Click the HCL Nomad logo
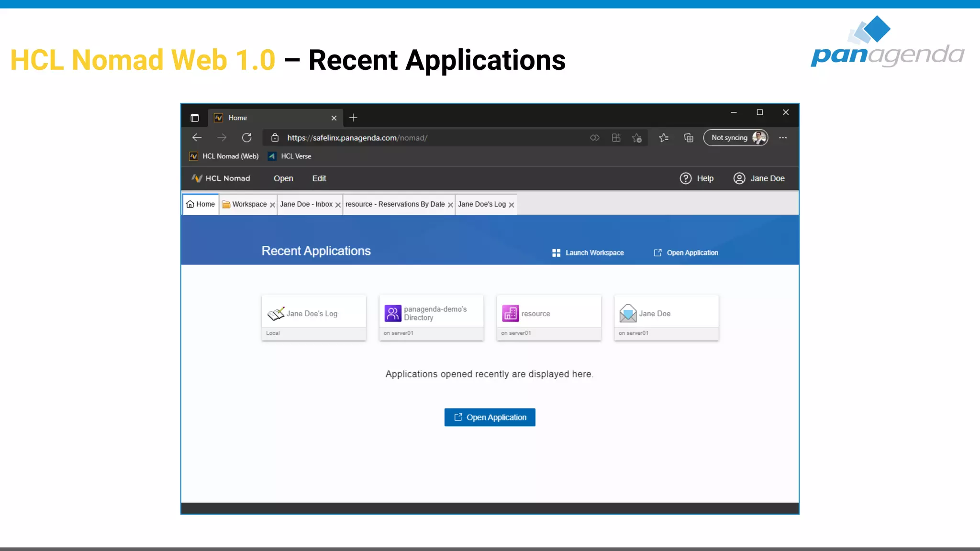The height and width of the screenshot is (551, 980). point(221,178)
